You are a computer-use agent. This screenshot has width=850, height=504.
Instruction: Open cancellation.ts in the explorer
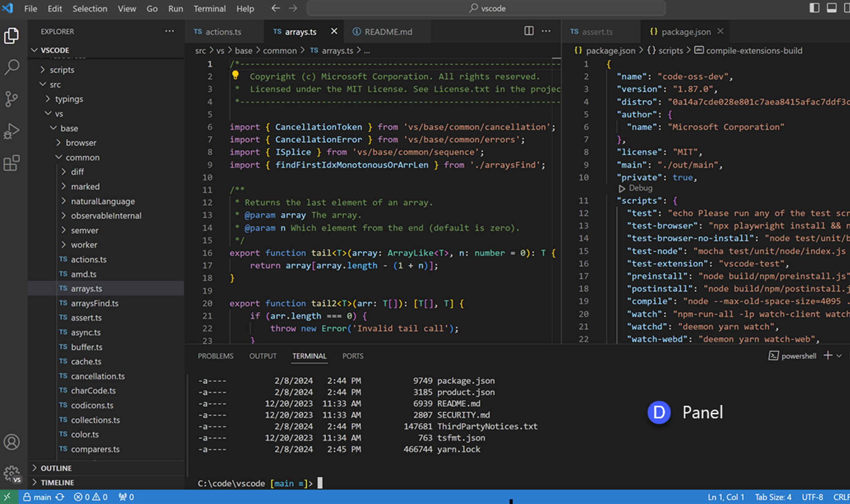106,376
